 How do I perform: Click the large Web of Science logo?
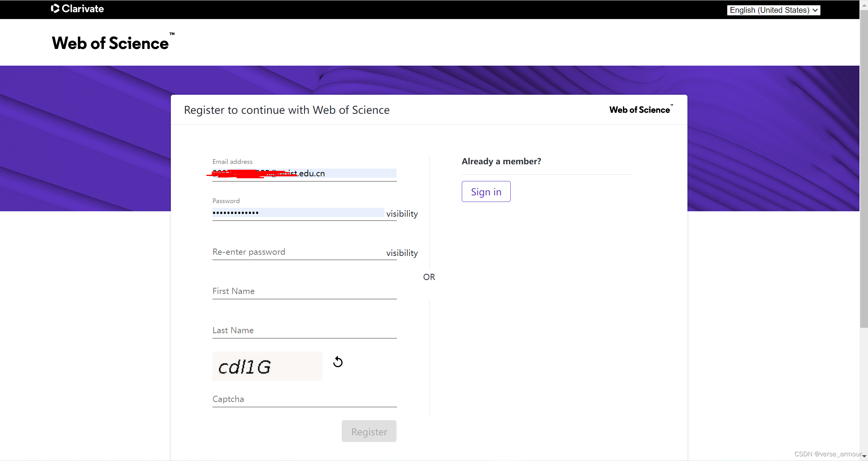(113, 42)
